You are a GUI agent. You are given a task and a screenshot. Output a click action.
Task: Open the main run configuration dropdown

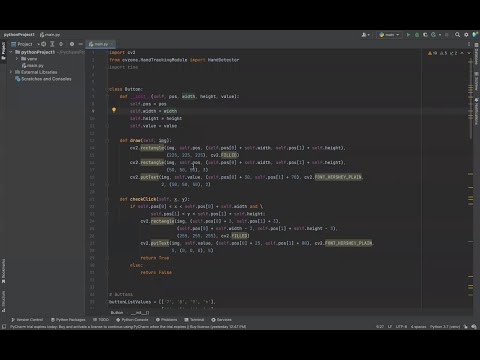[389, 35]
